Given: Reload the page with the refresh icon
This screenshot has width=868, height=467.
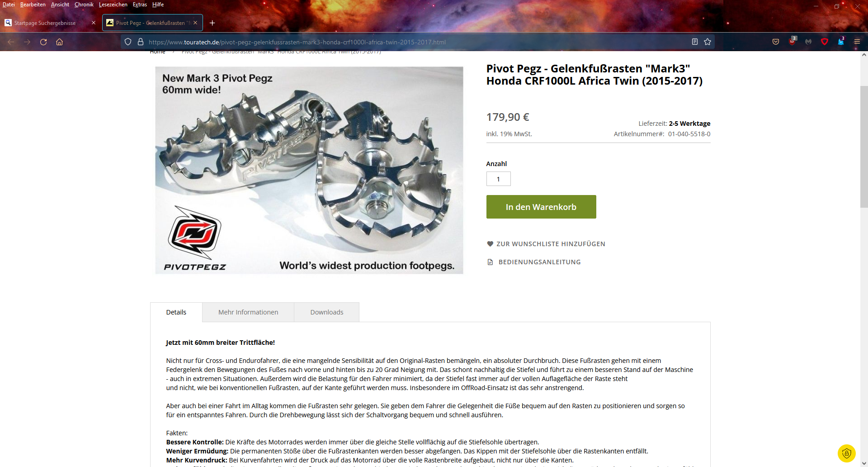Looking at the screenshot, I should tap(43, 42).
